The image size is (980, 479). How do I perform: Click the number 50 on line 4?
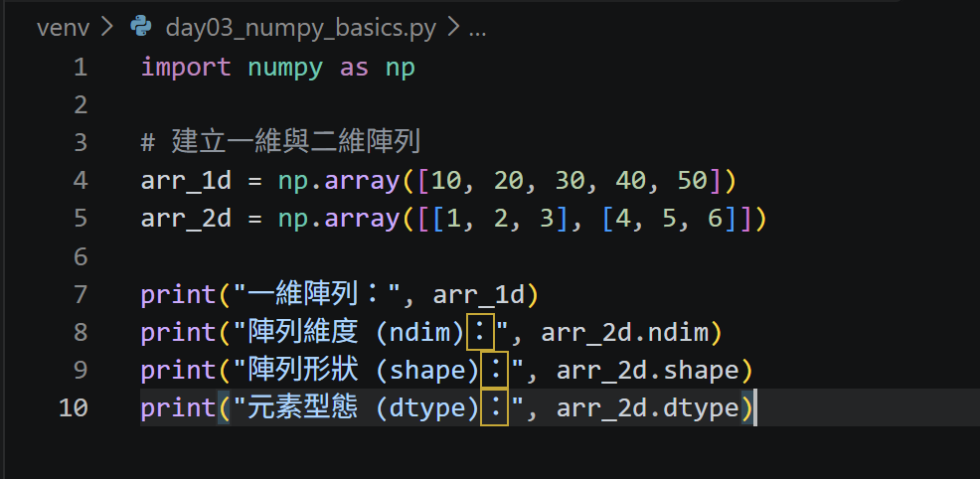(x=693, y=181)
